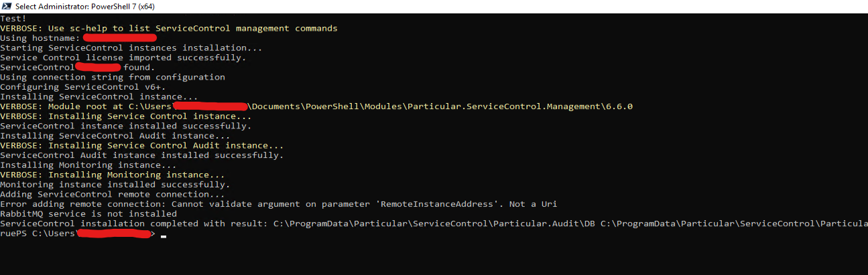Click the 'Configuring ServiceControl v6+.' line
The height and width of the screenshot is (275, 868).
pyautogui.click(x=83, y=87)
